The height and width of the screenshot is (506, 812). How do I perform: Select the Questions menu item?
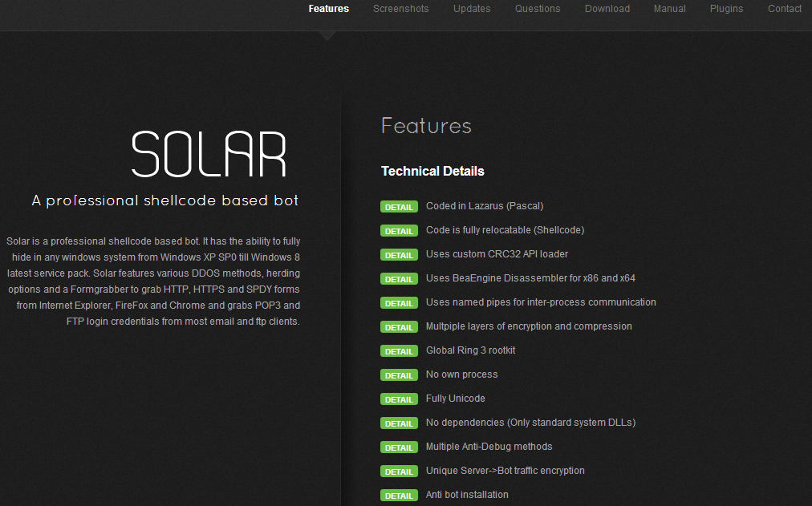(x=537, y=9)
